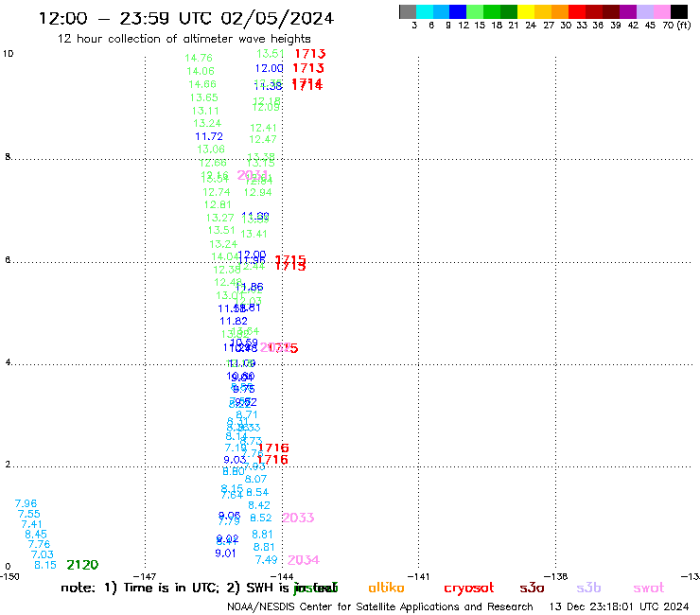Click the wave height value 7.49
700x615 pixels.
tap(267, 560)
